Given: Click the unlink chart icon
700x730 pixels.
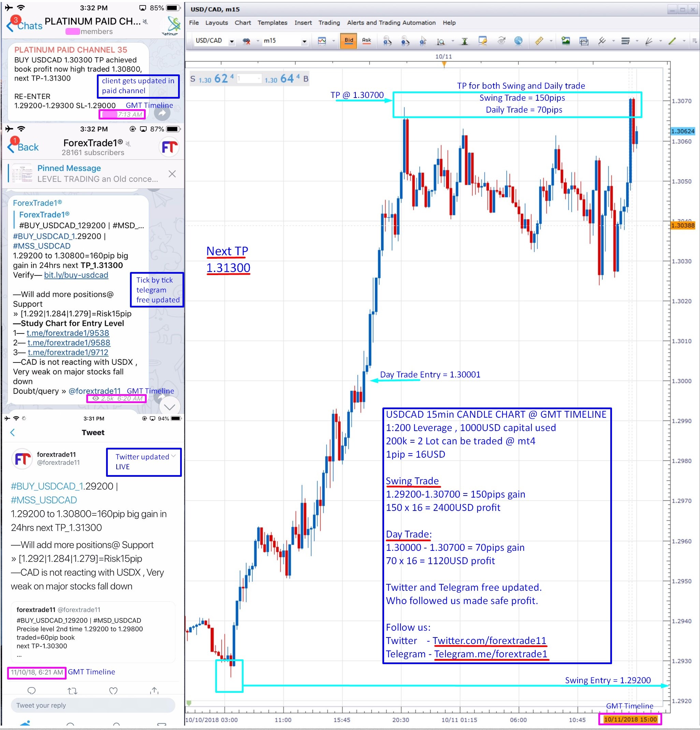Looking at the screenshot, I should coord(247,41).
